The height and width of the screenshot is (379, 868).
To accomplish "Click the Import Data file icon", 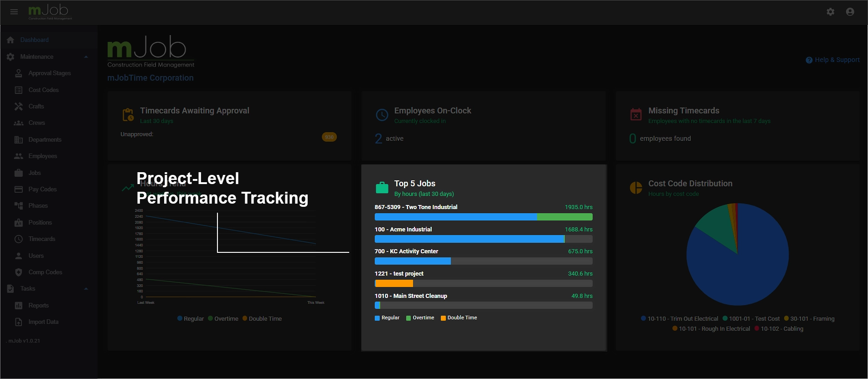I will pos(19,322).
